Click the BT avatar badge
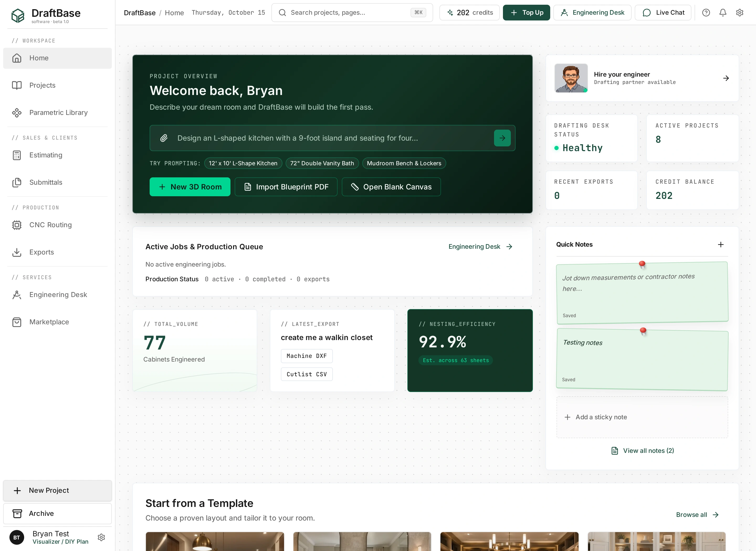Screen dimensions: 756x551 coord(17,537)
